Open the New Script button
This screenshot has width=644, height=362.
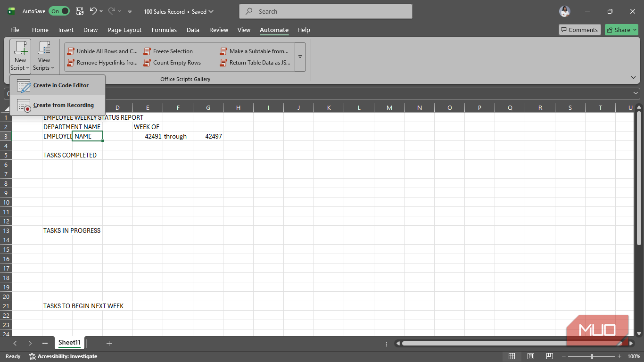click(x=20, y=56)
